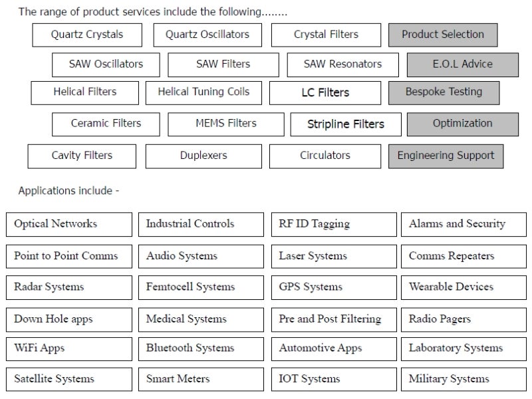532x399 pixels.
Task: Select the SAW Filters box
Action: [x=223, y=65]
